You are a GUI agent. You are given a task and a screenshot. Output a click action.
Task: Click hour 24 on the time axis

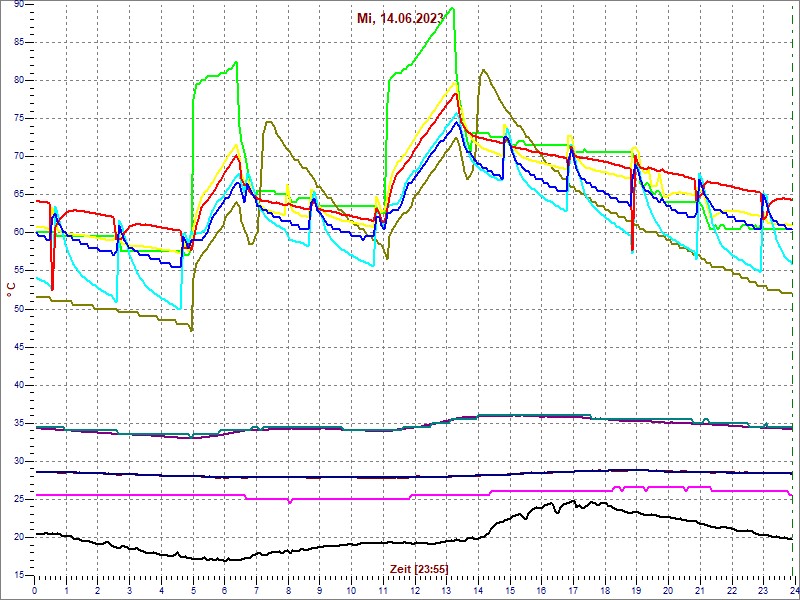pyautogui.click(x=794, y=590)
